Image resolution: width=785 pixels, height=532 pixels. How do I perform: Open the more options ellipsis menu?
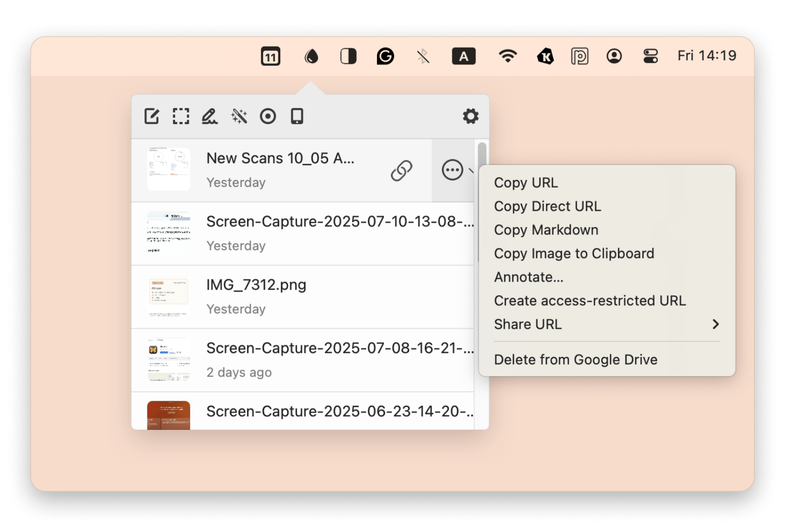pos(452,170)
